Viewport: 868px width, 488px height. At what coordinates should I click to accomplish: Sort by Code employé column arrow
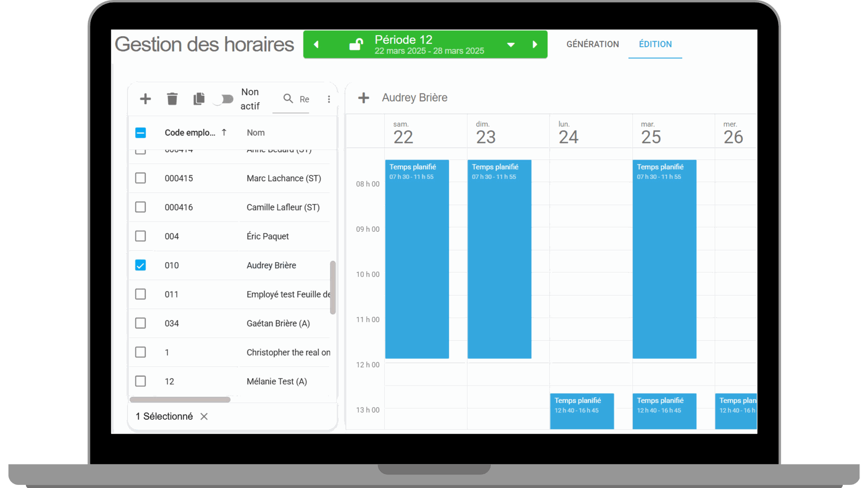pyautogui.click(x=224, y=132)
